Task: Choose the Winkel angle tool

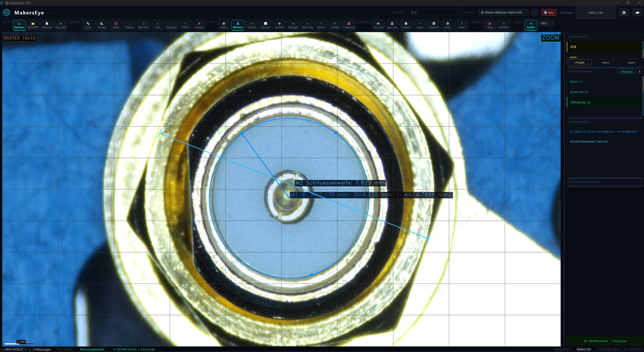Action: pos(102,25)
